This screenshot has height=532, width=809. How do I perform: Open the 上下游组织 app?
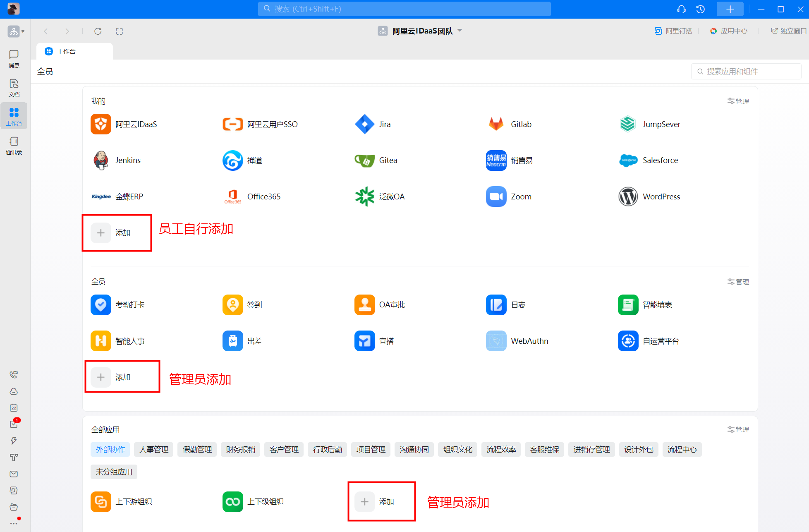[x=122, y=502]
